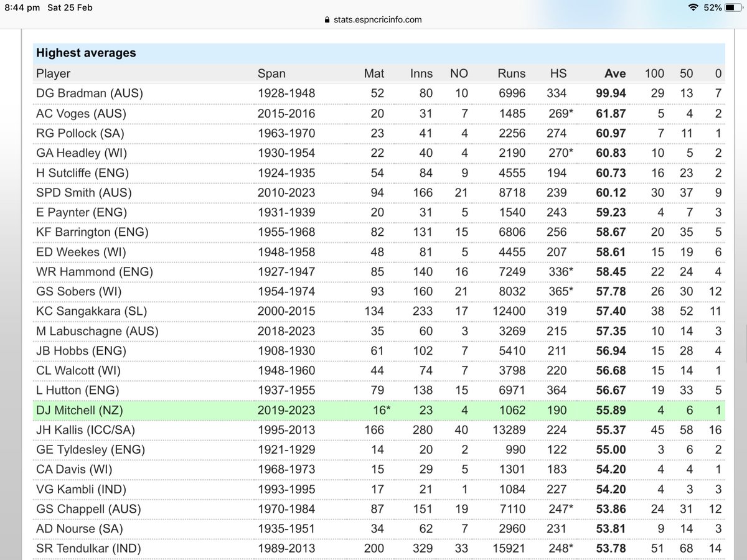Open H Sutcliffe (ENG) player link
The height and width of the screenshot is (560, 747).
tap(82, 172)
